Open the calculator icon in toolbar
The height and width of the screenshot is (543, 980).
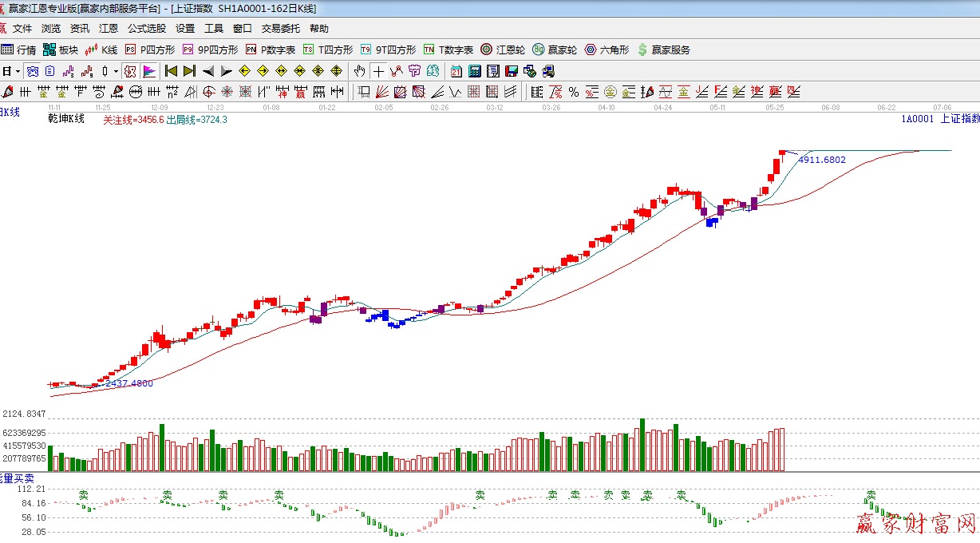(x=474, y=71)
